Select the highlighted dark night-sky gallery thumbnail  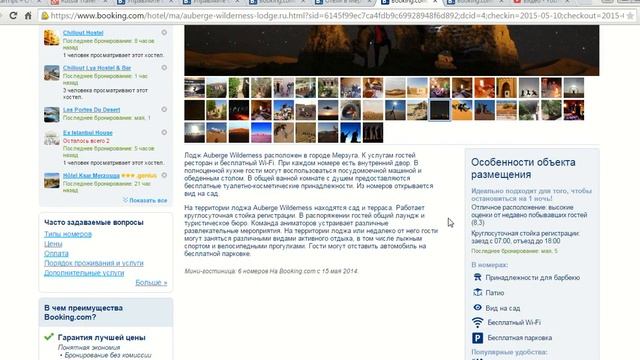point(440,110)
